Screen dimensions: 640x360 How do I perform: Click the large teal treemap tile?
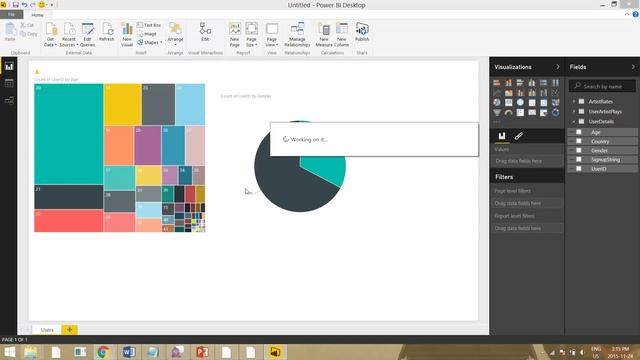[x=69, y=134]
